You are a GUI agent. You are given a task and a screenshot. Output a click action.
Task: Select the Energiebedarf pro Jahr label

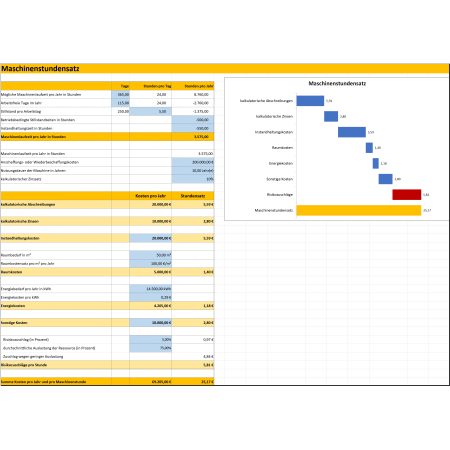pyautogui.click(x=26, y=289)
